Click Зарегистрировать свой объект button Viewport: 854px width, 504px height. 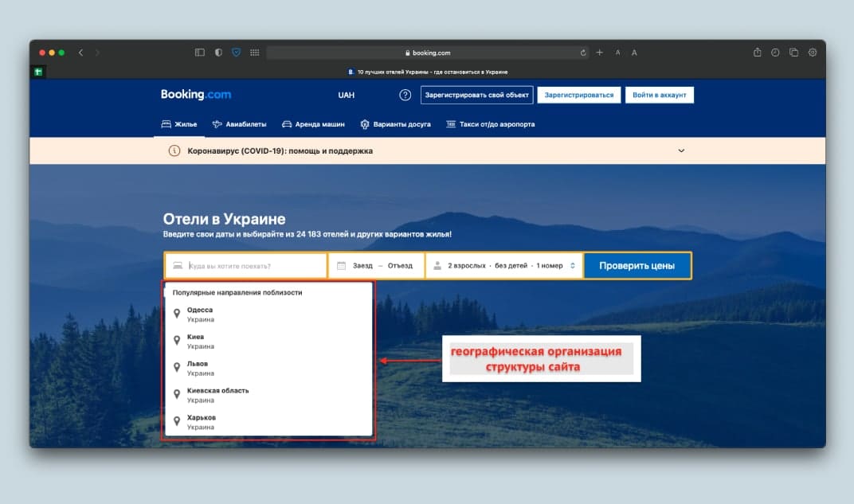click(x=476, y=96)
